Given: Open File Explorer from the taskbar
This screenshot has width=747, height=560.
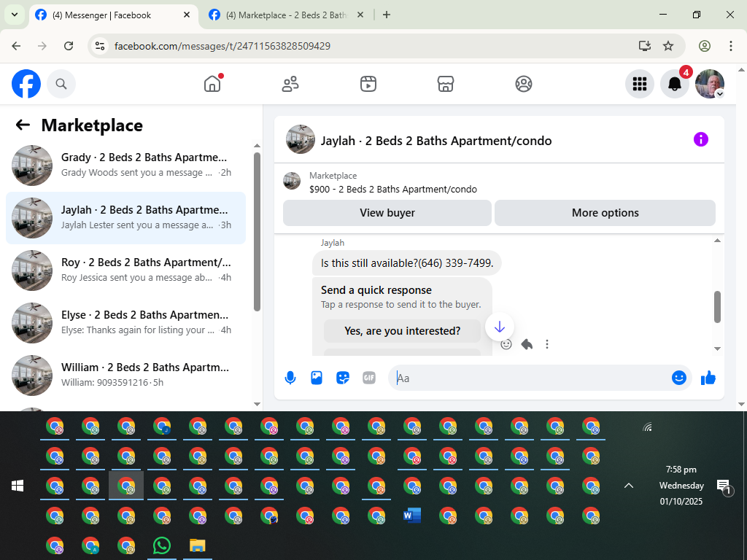Looking at the screenshot, I should (x=197, y=545).
